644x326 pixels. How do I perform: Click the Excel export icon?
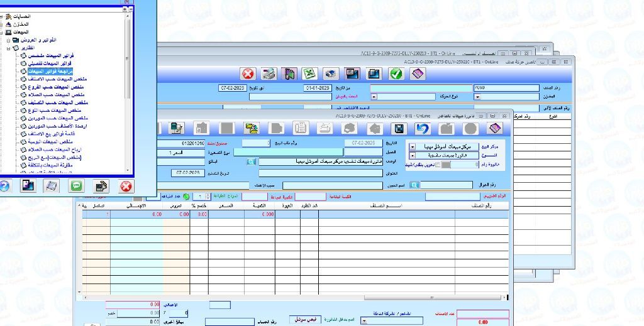[x=309, y=73]
